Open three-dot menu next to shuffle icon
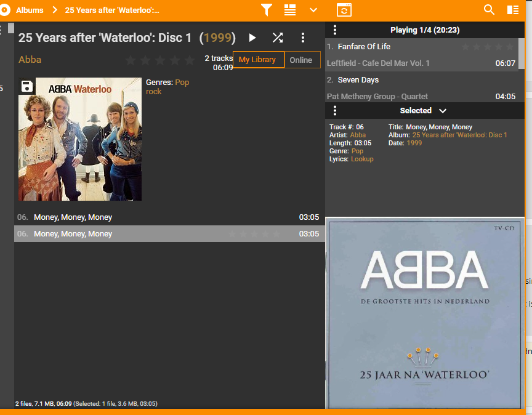Screen dimensions: 532x415 pos(302,38)
